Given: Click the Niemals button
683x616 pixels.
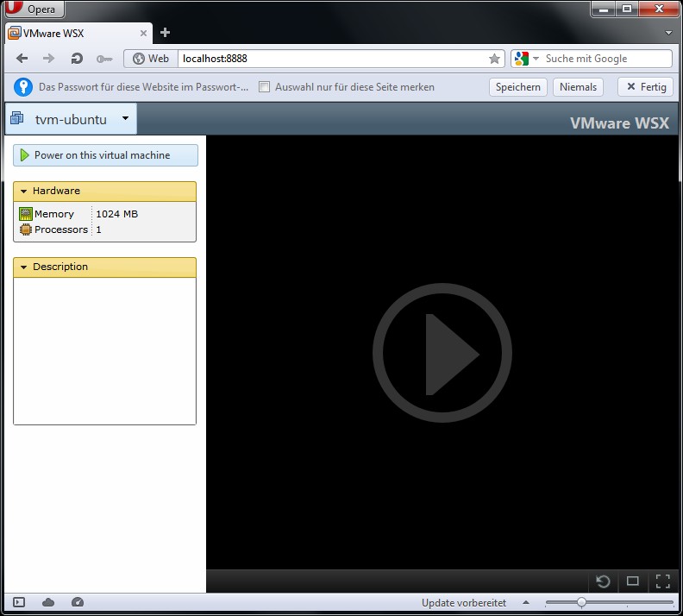Looking at the screenshot, I should (578, 87).
